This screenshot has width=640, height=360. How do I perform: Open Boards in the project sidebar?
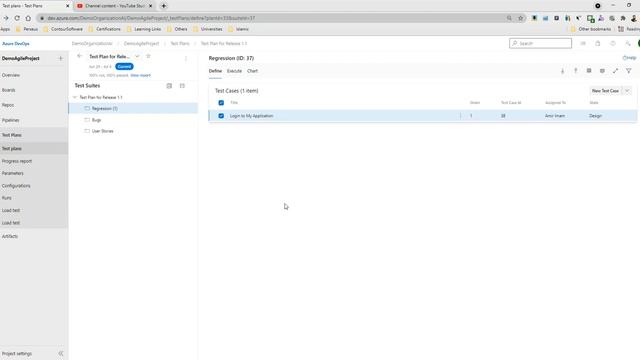tap(9, 90)
